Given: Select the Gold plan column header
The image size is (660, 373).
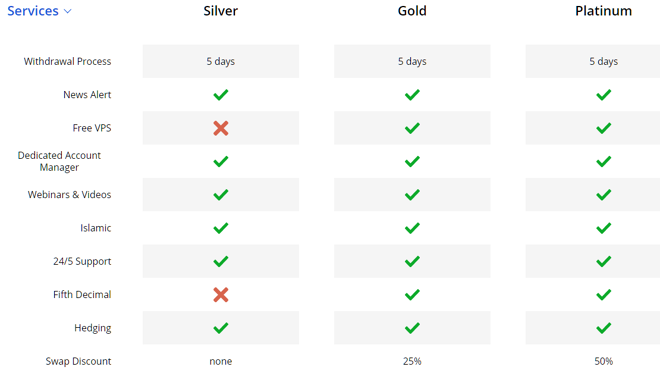Looking at the screenshot, I should point(412,11).
